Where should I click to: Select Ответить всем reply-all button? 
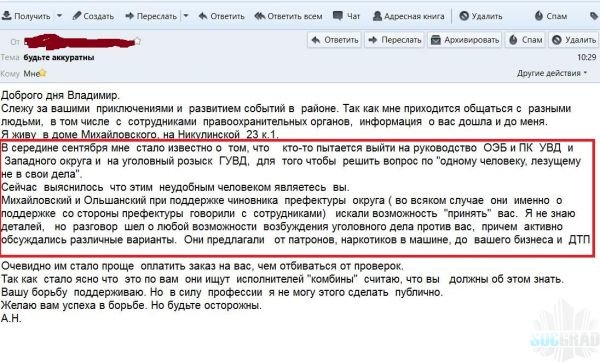click(x=288, y=16)
